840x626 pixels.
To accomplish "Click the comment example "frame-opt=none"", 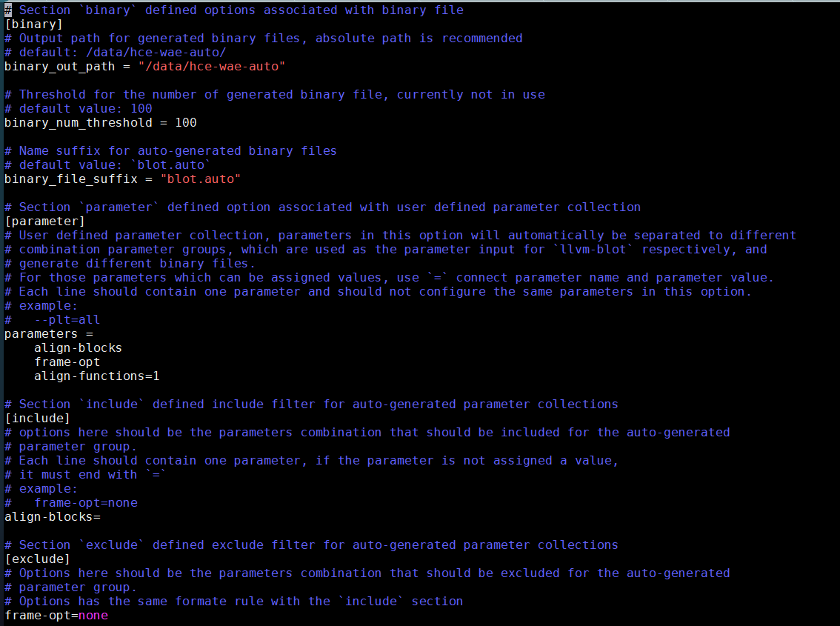I will 86,503.
